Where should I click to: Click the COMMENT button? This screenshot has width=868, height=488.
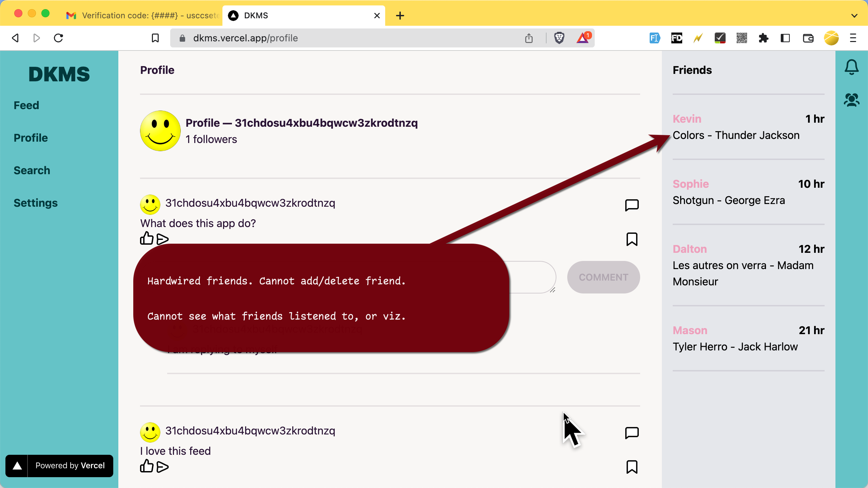point(603,277)
